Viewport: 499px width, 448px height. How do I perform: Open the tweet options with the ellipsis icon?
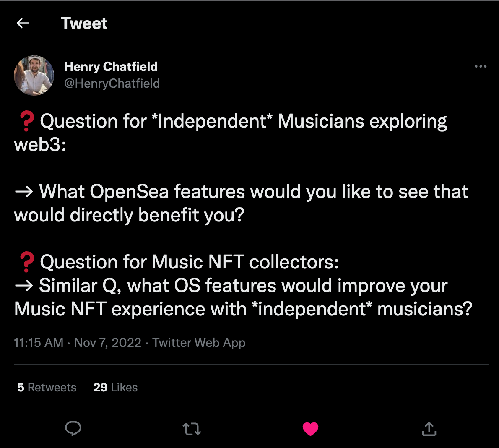tap(481, 66)
